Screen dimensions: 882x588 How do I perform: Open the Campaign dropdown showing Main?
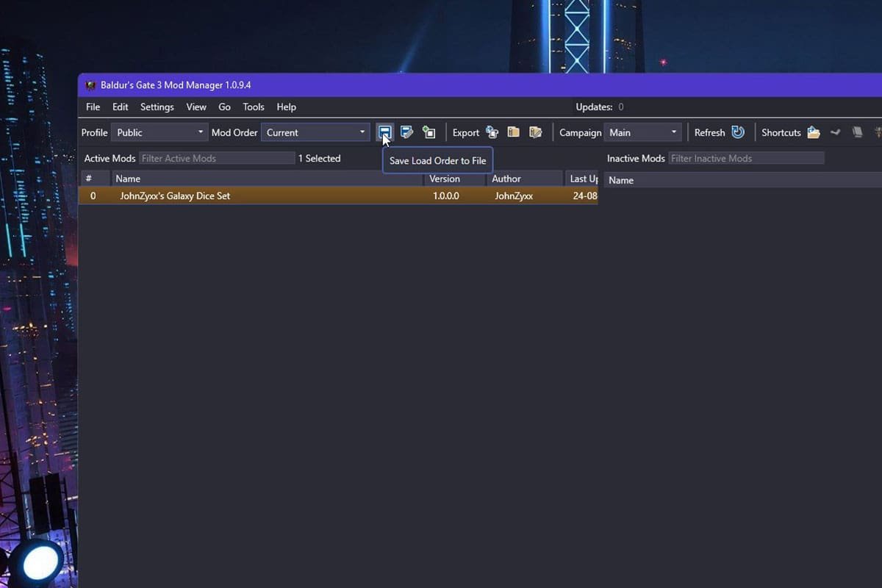643,132
